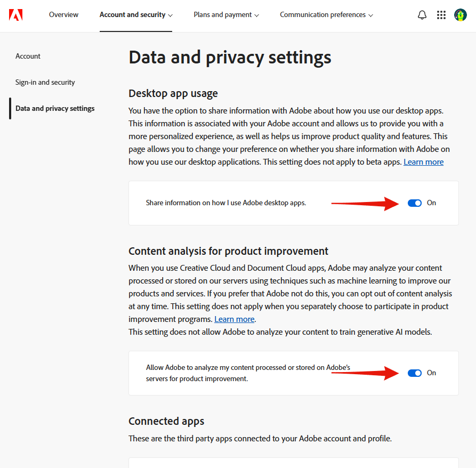The image size is (476, 468).
Task: Click 'These are the third party apps' text
Action: tap(260, 438)
